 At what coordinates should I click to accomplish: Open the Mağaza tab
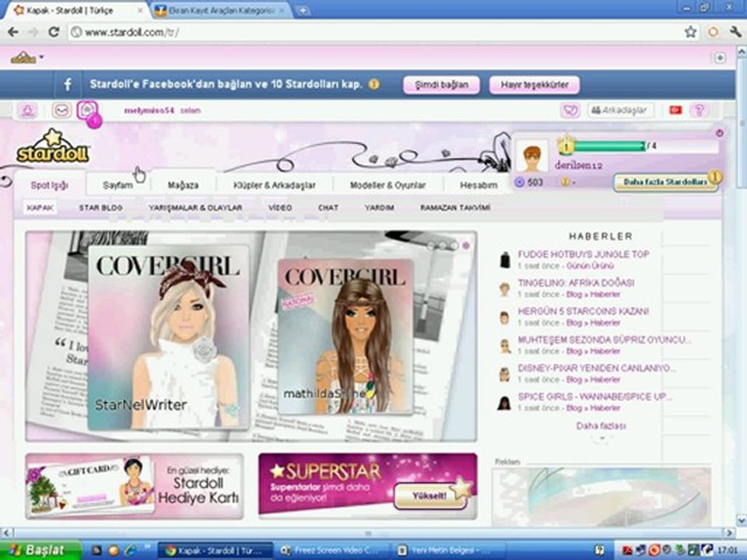click(x=183, y=185)
